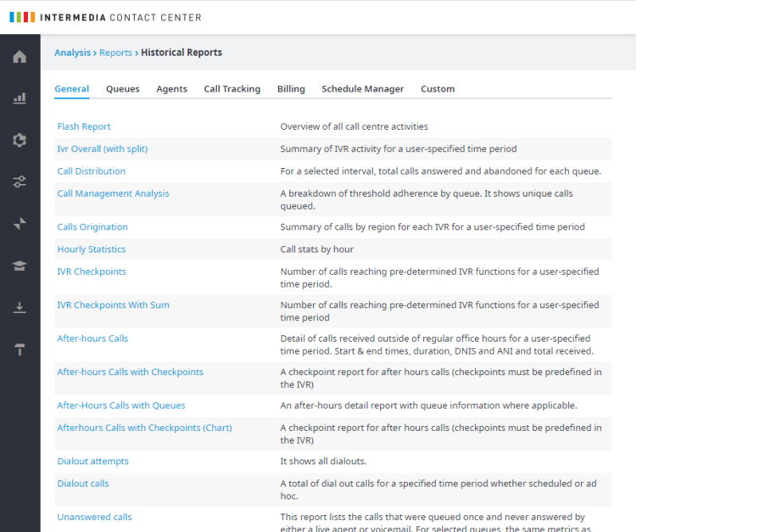The height and width of the screenshot is (532, 765).
Task: Open the Flash Report
Action: (84, 126)
